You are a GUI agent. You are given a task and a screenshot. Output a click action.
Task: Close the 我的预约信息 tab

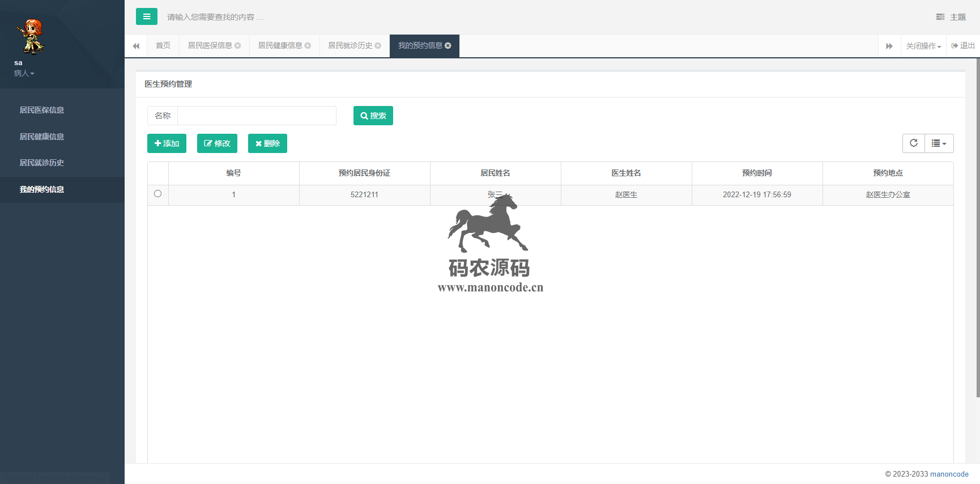[x=448, y=45]
